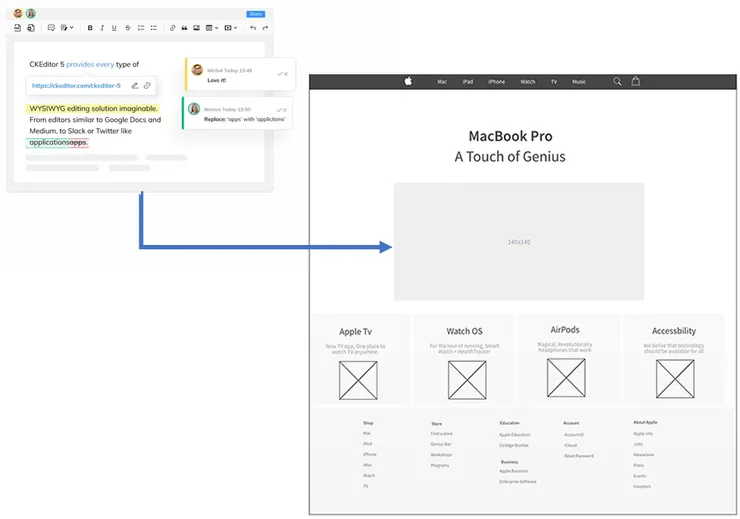Screen dimensions: 740x519
Task: Click the 'MacBook Pro' heading
Action: [510, 136]
